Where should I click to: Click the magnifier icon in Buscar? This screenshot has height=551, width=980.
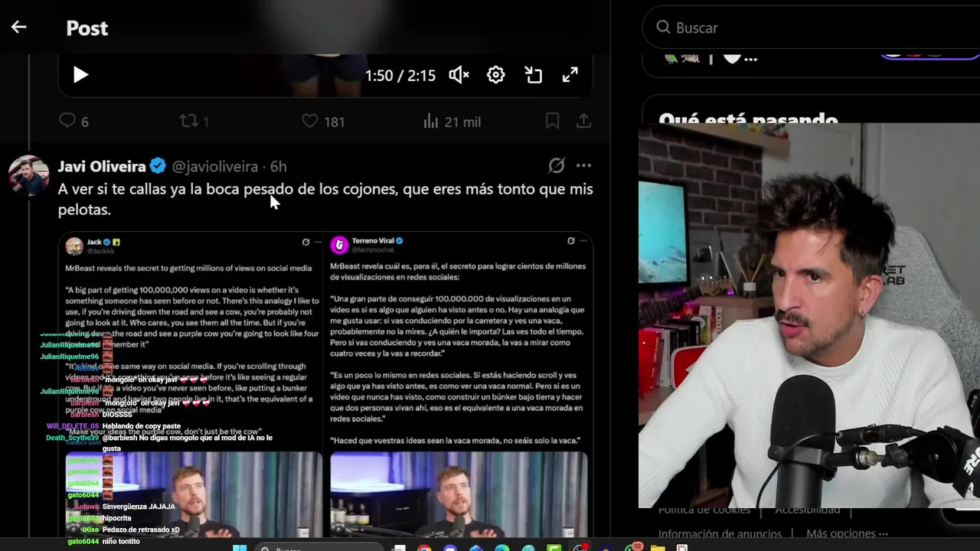[x=663, y=28]
